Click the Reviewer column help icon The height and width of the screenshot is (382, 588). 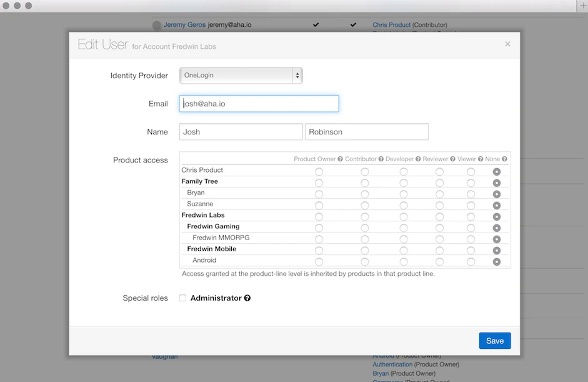click(x=452, y=159)
